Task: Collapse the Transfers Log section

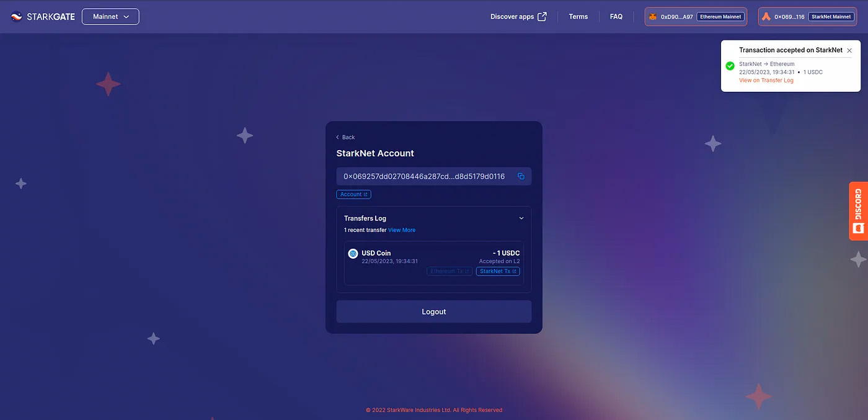Action: point(521,218)
